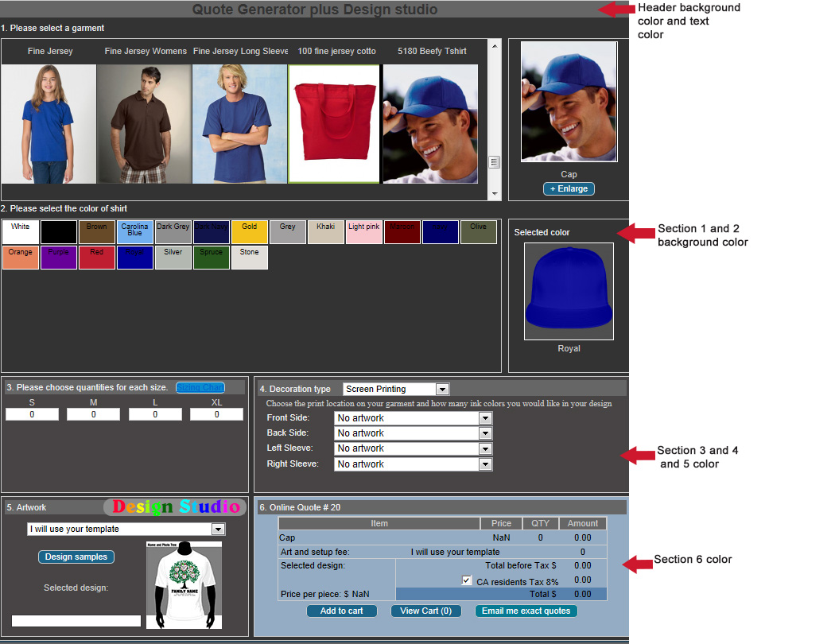Select the Fine Jersey Long Sleeve image
Image resolution: width=835 pixels, height=644 pixels.
pos(239,124)
